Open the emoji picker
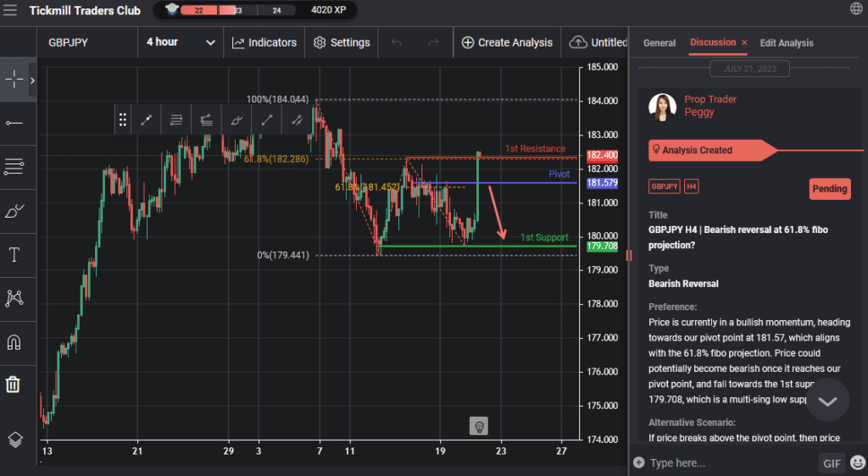 coord(858,462)
